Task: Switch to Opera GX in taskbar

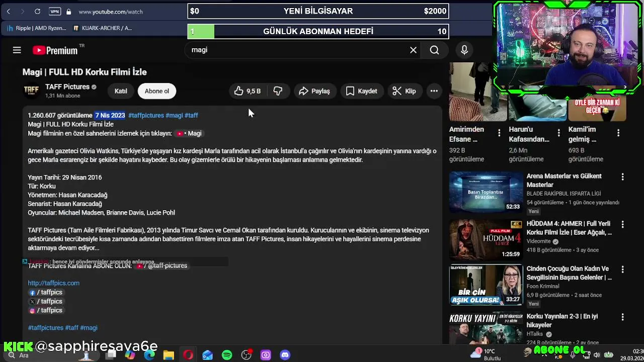Action: click(188, 355)
